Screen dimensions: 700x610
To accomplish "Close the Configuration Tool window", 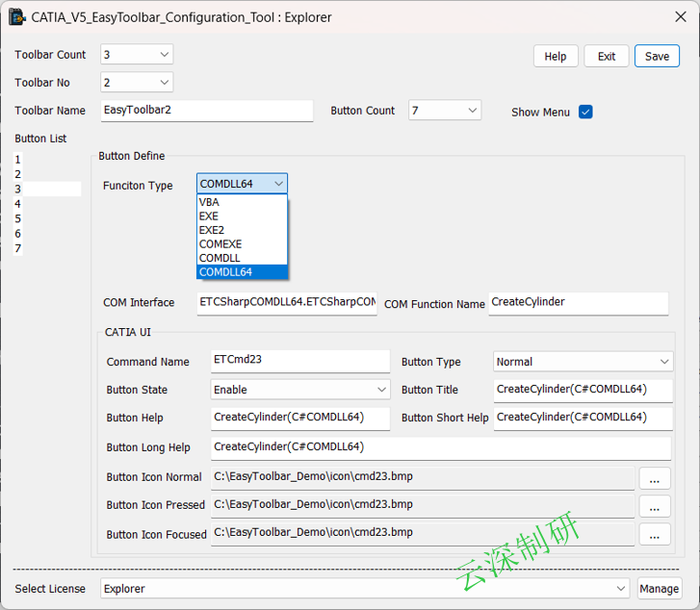I will click(681, 17).
